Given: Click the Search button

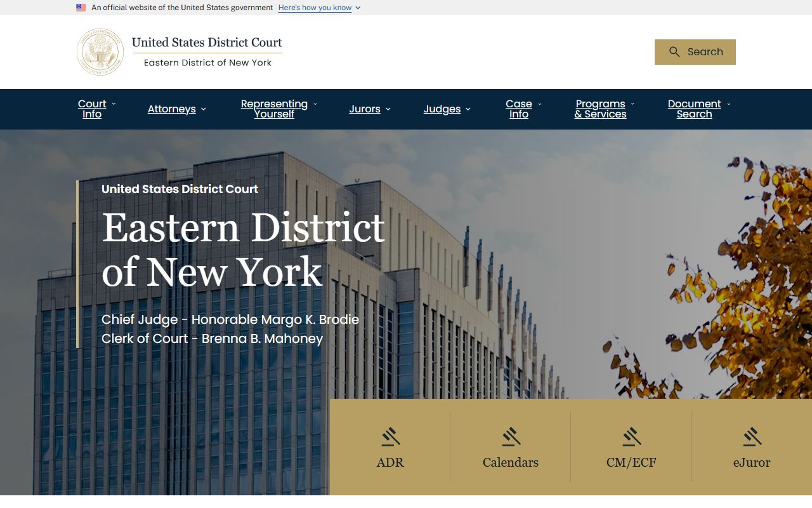Looking at the screenshot, I should (x=695, y=52).
